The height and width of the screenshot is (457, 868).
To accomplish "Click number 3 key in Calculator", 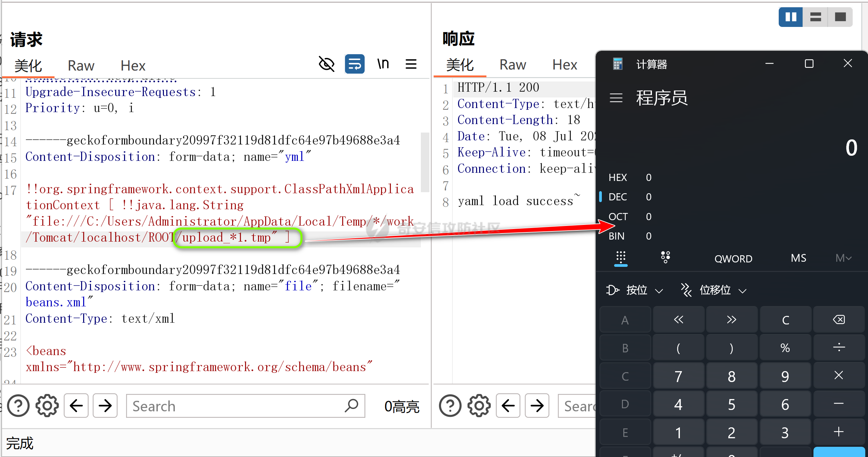I will pyautogui.click(x=786, y=432).
